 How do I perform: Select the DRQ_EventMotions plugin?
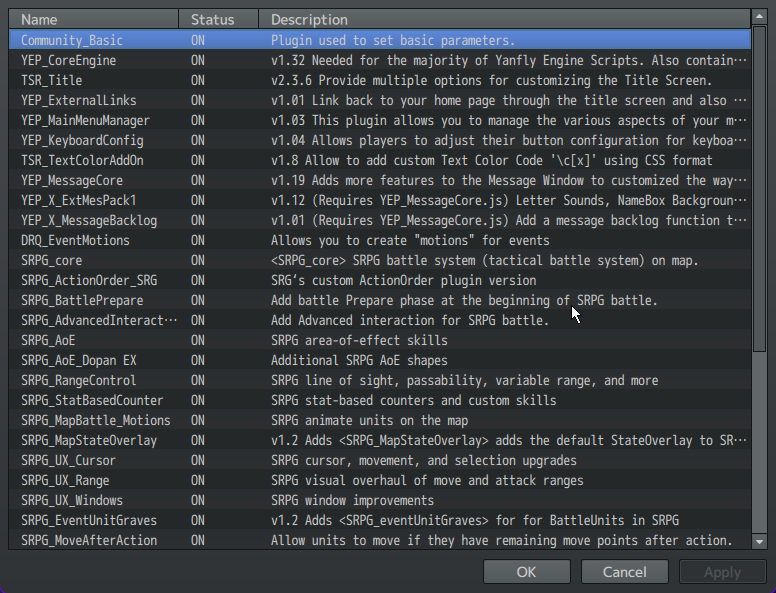point(380,241)
